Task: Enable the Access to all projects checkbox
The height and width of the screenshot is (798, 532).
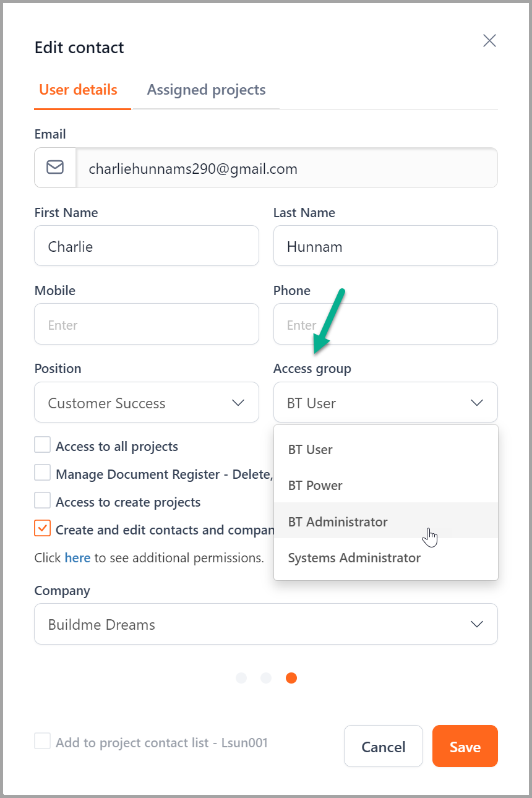Action: (x=42, y=444)
